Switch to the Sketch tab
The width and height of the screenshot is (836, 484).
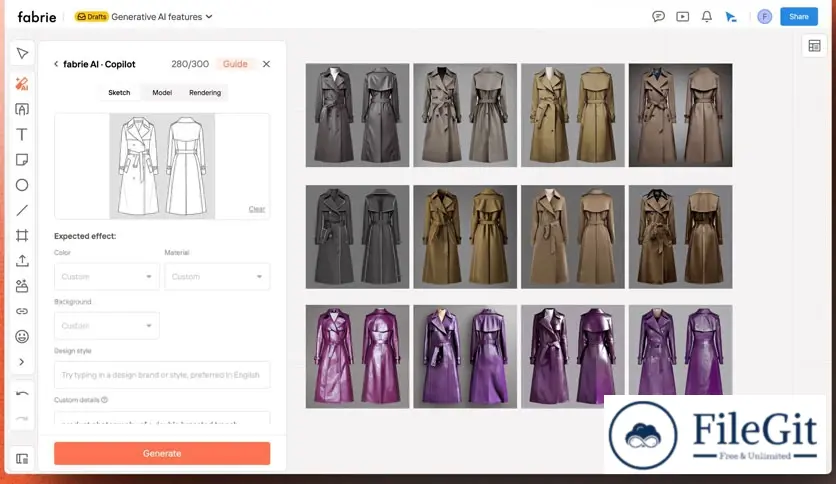click(x=119, y=93)
